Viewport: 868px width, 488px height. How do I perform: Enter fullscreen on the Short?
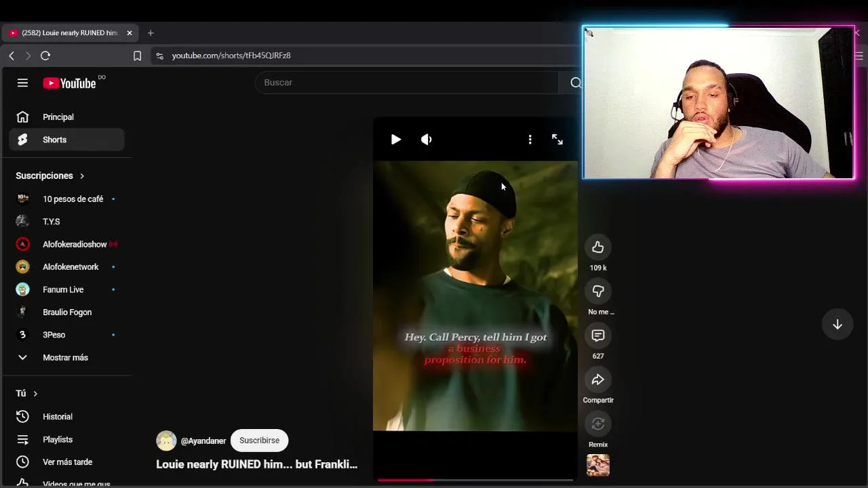pyautogui.click(x=557, y=140)
